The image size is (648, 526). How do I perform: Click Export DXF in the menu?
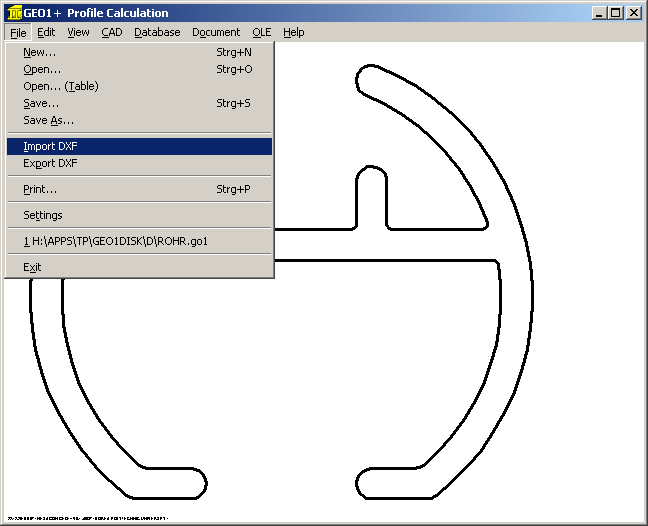tap(50, 163)
